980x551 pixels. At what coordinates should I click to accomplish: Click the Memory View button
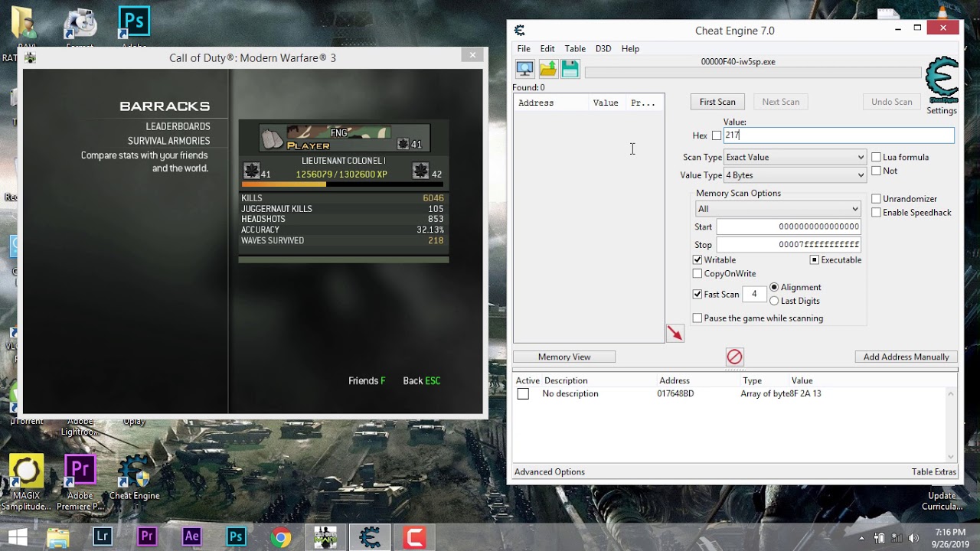point(564,357)
